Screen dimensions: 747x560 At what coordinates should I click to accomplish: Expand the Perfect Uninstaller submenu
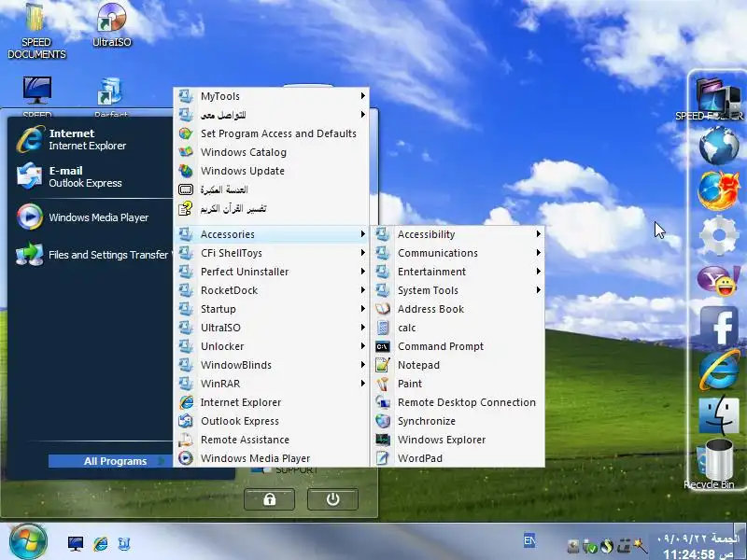tap(272, 272)
